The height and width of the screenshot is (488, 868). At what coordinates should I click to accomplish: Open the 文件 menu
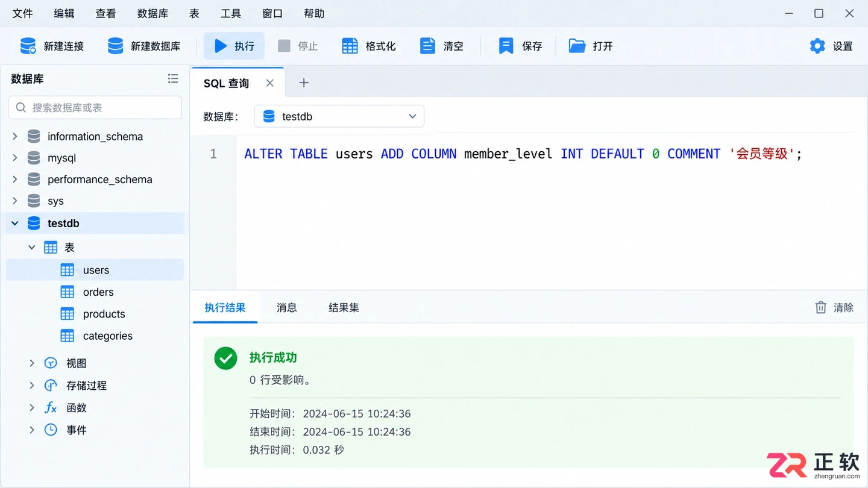click(x=22, y=13)
